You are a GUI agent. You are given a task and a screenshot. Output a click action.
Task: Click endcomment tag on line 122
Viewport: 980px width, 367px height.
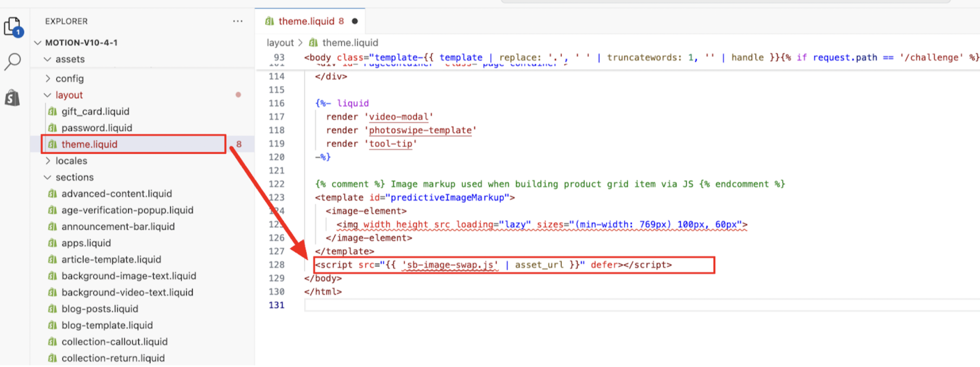pos(742,184)
